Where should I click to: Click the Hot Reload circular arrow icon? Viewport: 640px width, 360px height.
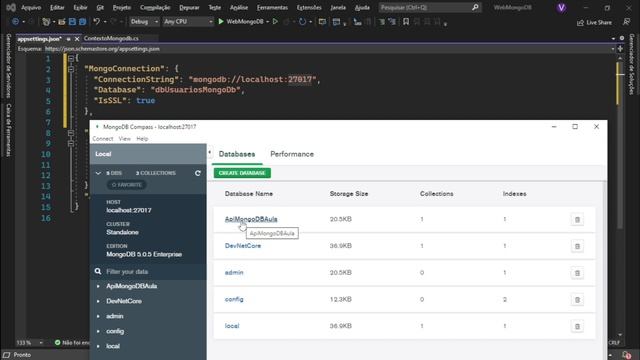click(302, 22)
